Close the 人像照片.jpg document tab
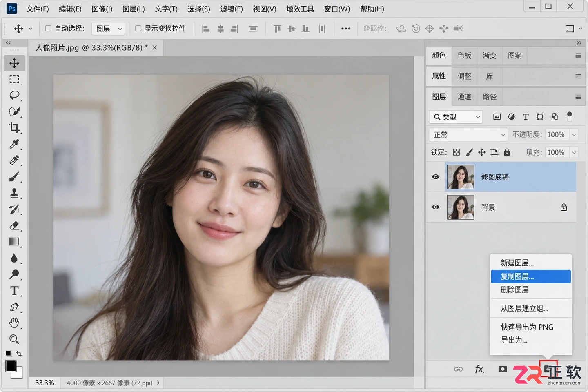 pyautogui.click(x=155, y=48)
